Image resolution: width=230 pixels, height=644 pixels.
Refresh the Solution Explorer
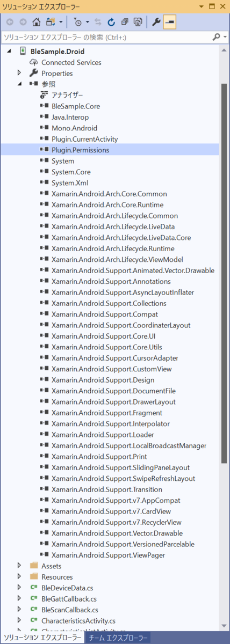pyautogui.click(x=111, y=22)
